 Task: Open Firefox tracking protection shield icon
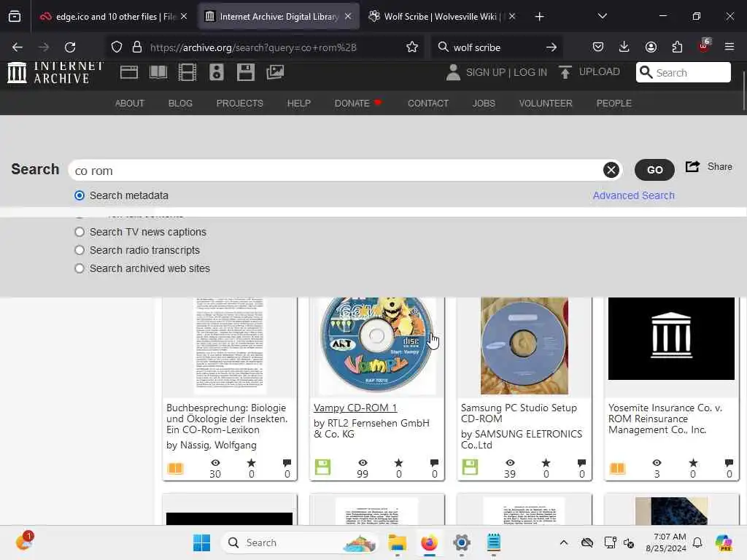(x=117, y=47)
